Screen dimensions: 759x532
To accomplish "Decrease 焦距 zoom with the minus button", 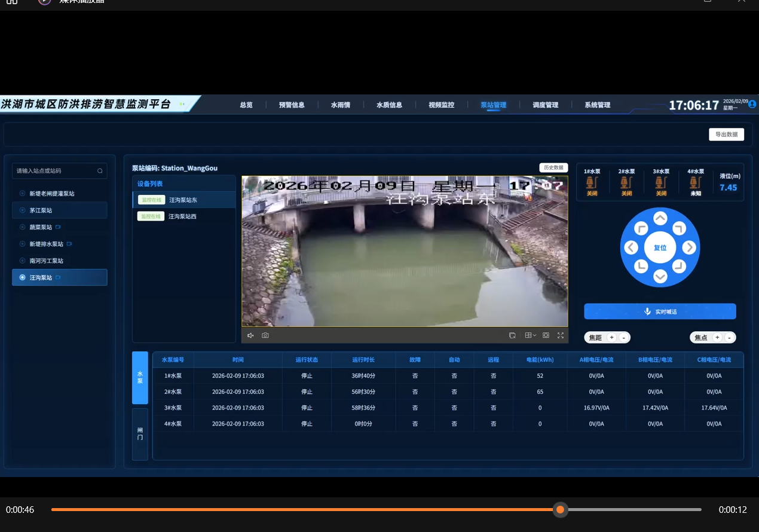I will (x=624, y=338).
